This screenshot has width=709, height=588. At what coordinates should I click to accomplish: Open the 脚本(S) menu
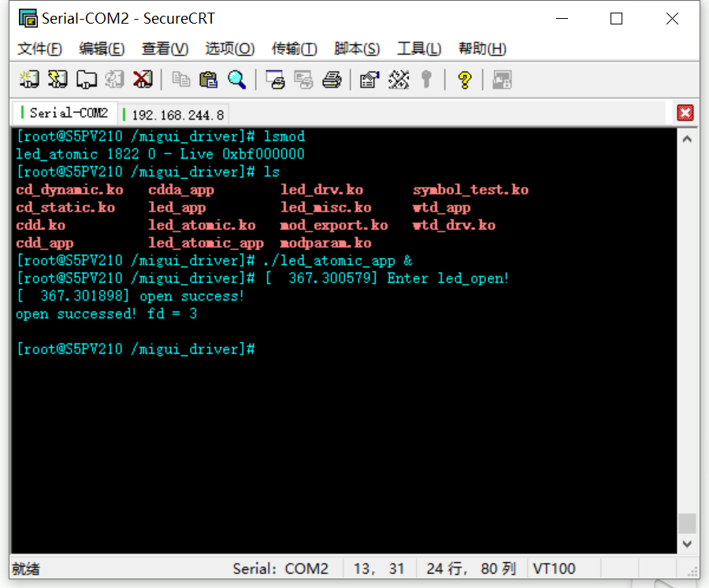pos(357,48)
